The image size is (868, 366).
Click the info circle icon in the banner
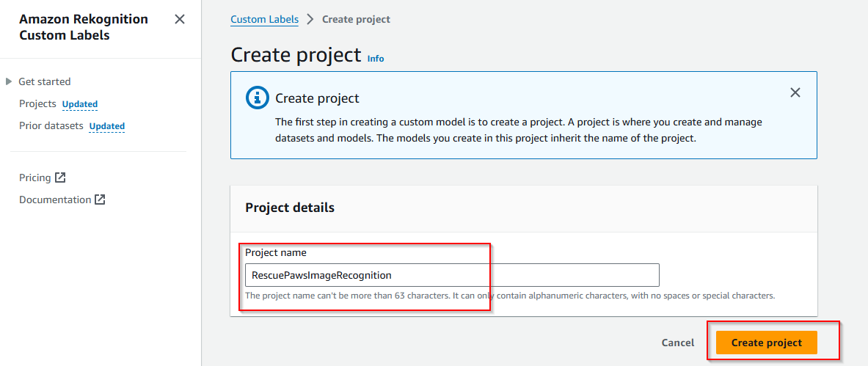click(x=256, y=98)
